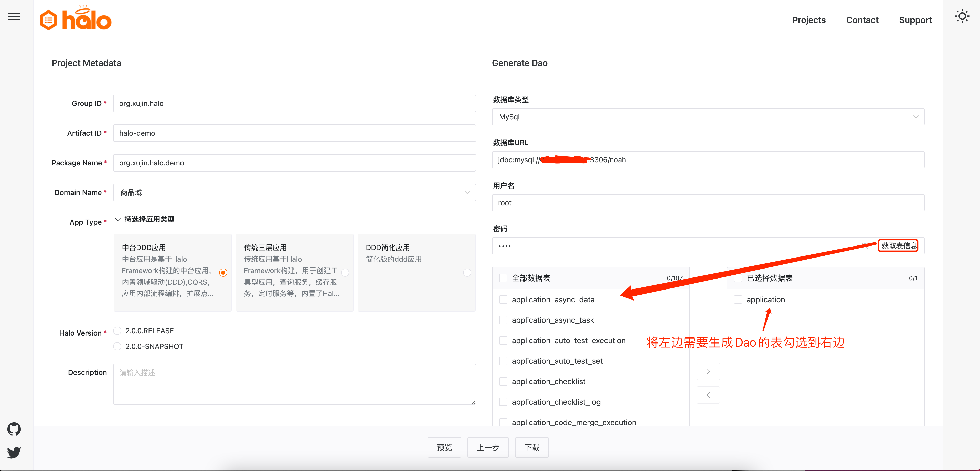Click the Generate Dao heading
The image size is (980, 471).
519,63
